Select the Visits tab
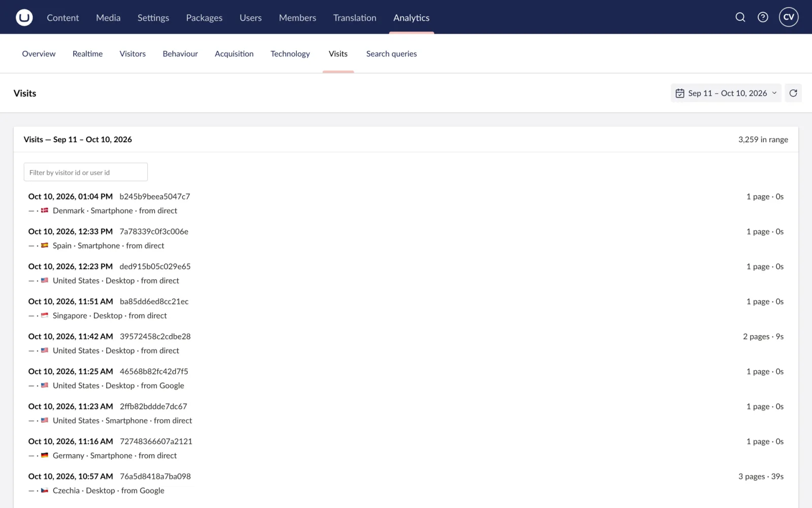This screenshot has width=812, height=508. (338, 54)
